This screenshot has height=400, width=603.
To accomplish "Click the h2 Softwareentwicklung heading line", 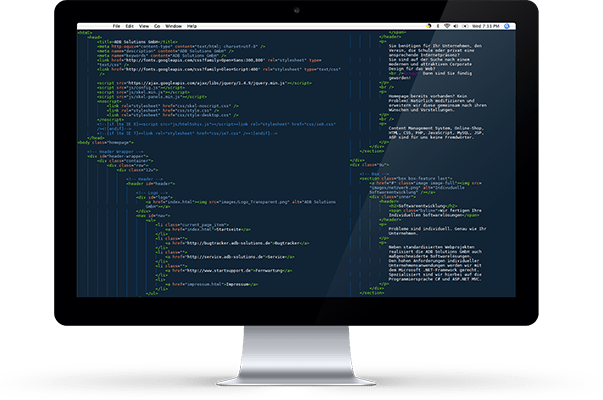I will [x=423, y=206].
